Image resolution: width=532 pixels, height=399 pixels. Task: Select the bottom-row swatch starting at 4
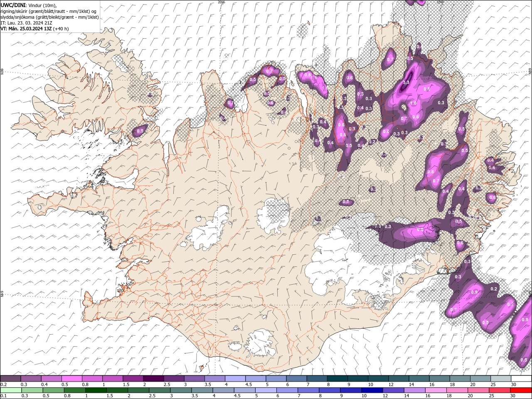tap(223, 390)
